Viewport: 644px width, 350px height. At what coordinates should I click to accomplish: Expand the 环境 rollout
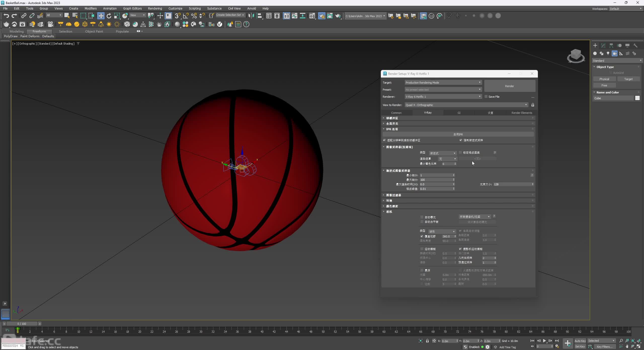(x=458, y=200)
